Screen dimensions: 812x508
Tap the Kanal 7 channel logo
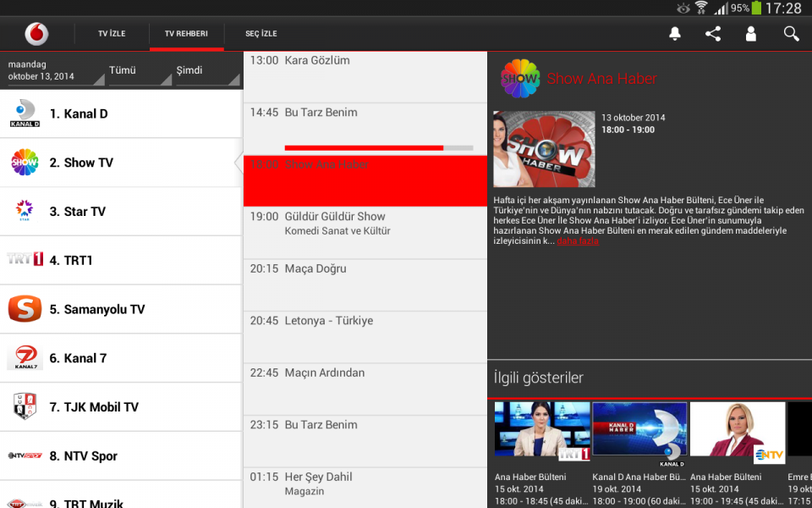(x=25, y=357)
